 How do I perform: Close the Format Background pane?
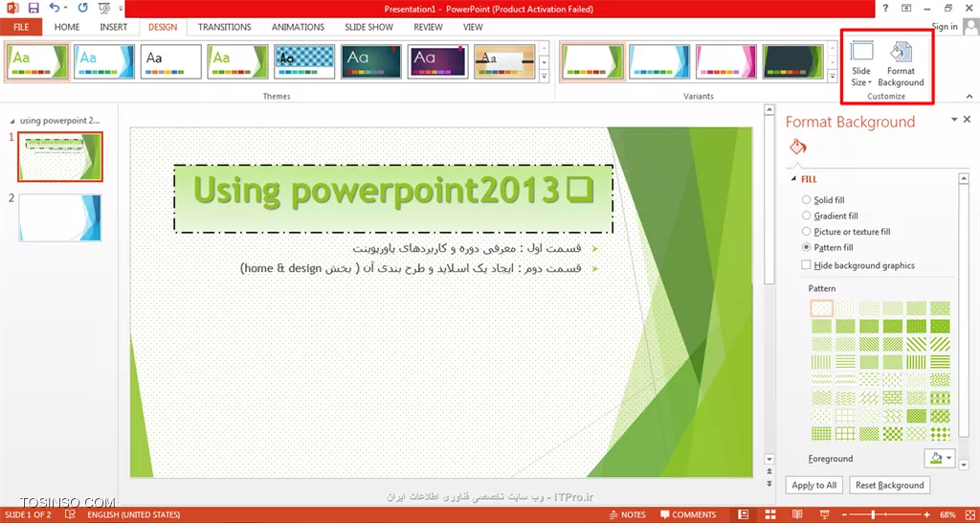point(968,119)
